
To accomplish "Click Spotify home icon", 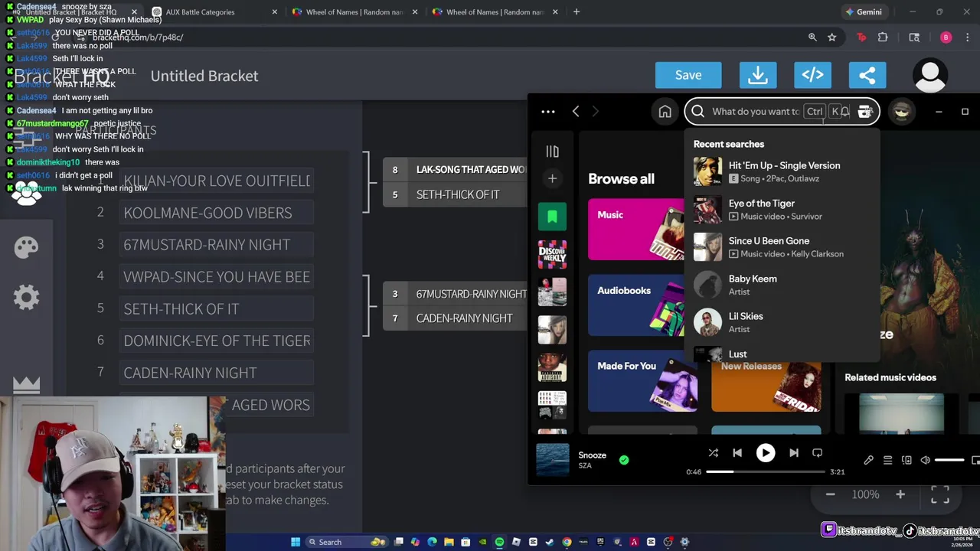I will pyautogui.click(x=665, y=112).
